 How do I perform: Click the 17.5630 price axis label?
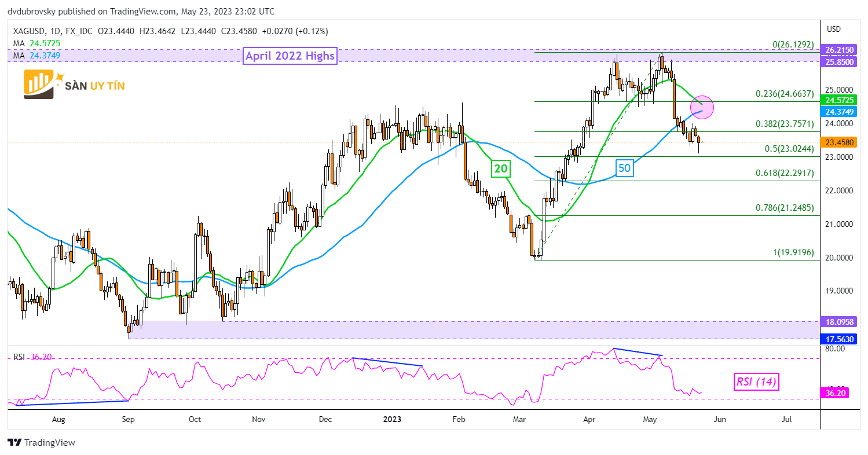(x=839, y=339)
